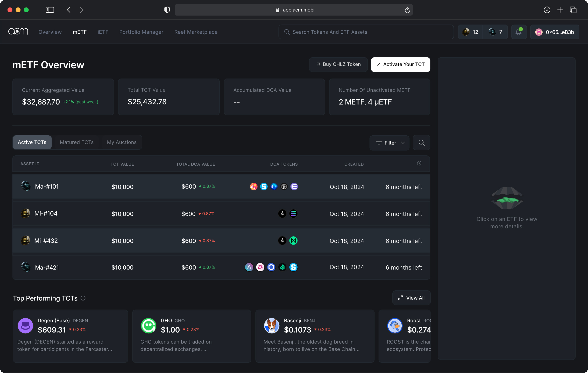Screen dimensions: 588x373
Task: Open iETF in top navigation
Action: click(103, 32)
